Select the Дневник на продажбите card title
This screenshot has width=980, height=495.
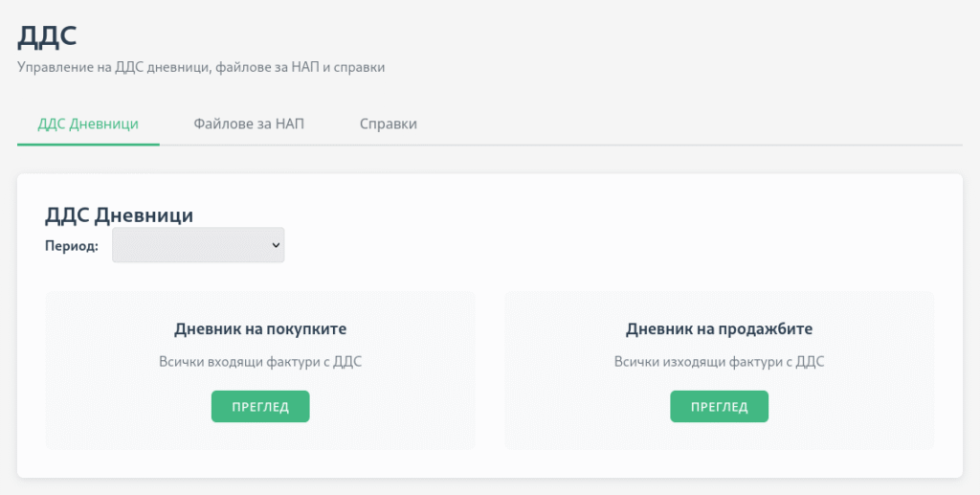[x=719, y=328]
